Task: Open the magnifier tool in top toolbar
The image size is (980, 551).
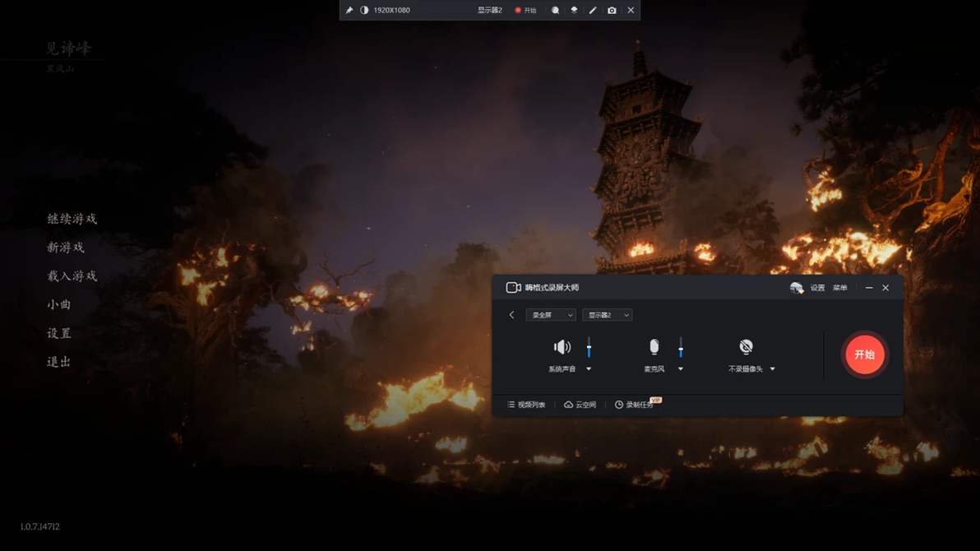Action: point(555,10)
